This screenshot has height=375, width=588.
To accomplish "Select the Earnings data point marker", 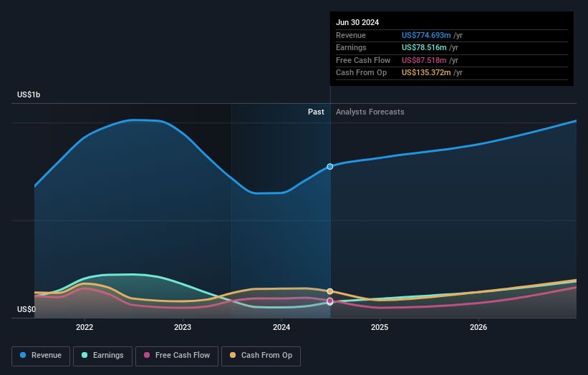I will [330, 303].
